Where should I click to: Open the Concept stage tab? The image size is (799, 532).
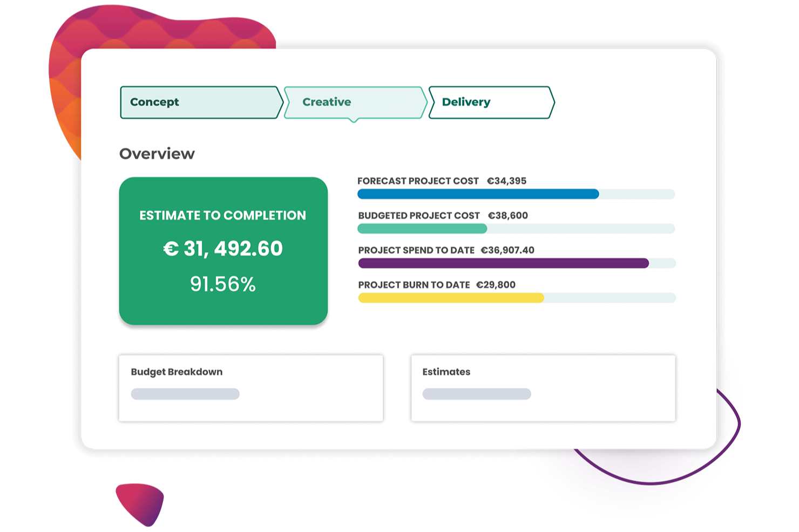point(200,102)
